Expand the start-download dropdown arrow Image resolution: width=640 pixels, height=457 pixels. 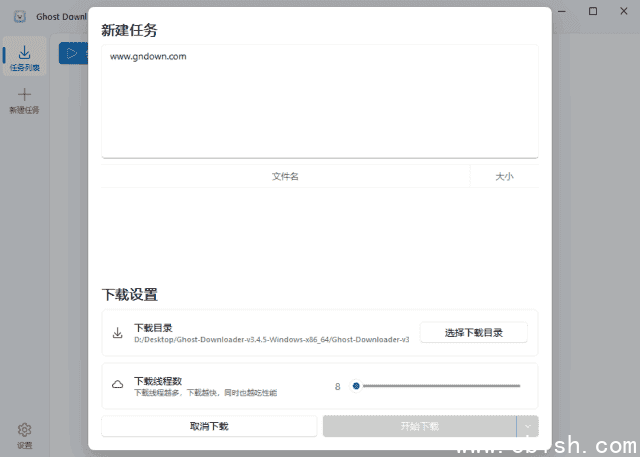(x=528, y=426)
